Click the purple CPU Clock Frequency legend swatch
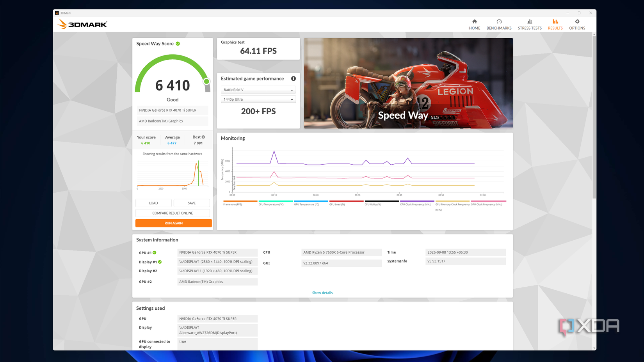644x362 pixels. (x=417, y=201)
